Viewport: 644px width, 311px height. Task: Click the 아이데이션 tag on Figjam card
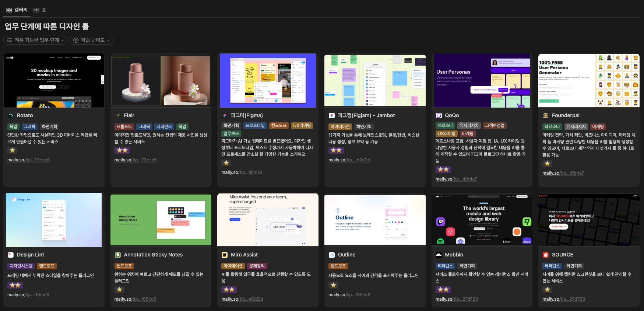(x=340, y=126)
